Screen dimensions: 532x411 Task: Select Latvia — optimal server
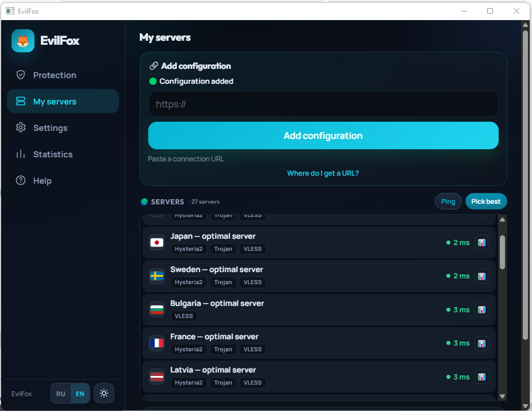pyautogui.click(x=319, y=377)
